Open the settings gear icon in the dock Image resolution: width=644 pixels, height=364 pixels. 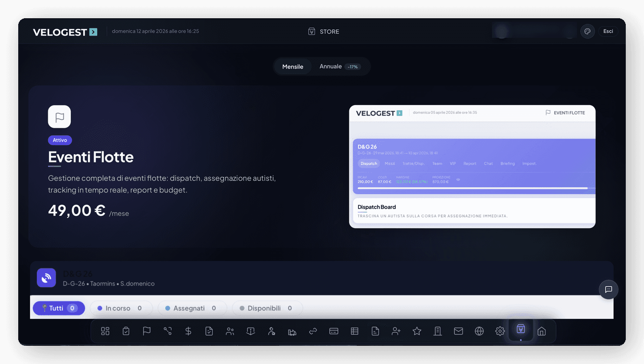click(x=500, y=331)
